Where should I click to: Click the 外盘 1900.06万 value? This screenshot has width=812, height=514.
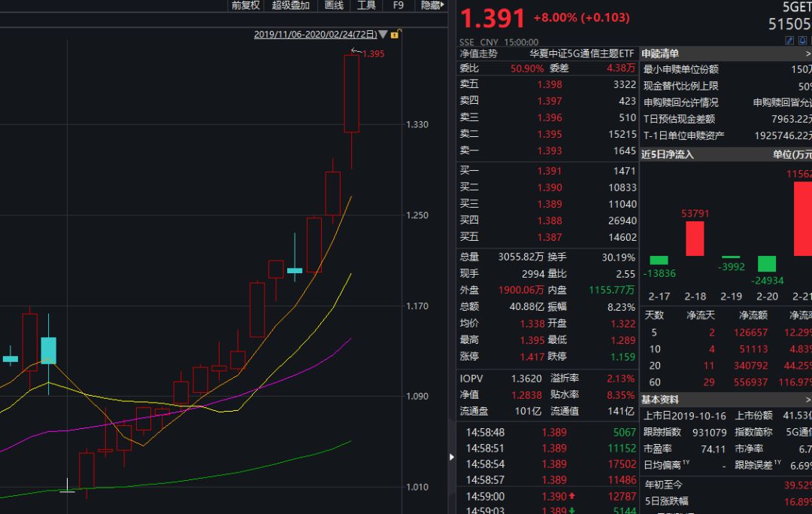tap(520, 290)
